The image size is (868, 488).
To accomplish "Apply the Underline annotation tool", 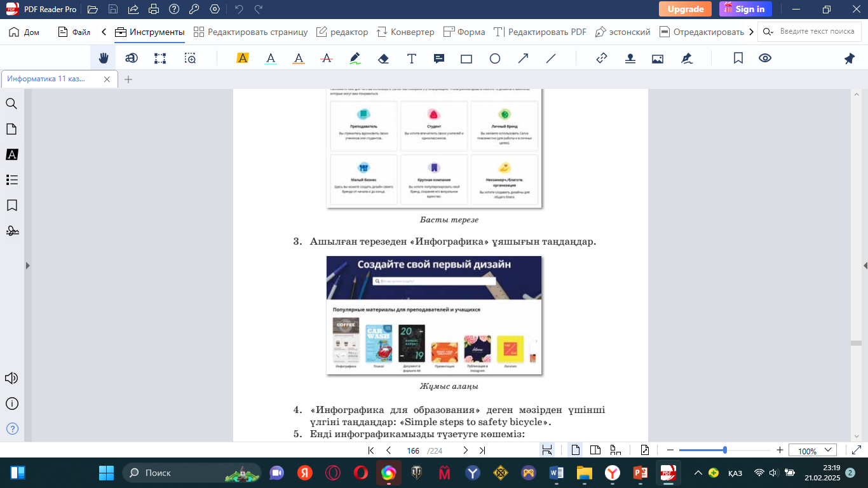I will [271, 58].
